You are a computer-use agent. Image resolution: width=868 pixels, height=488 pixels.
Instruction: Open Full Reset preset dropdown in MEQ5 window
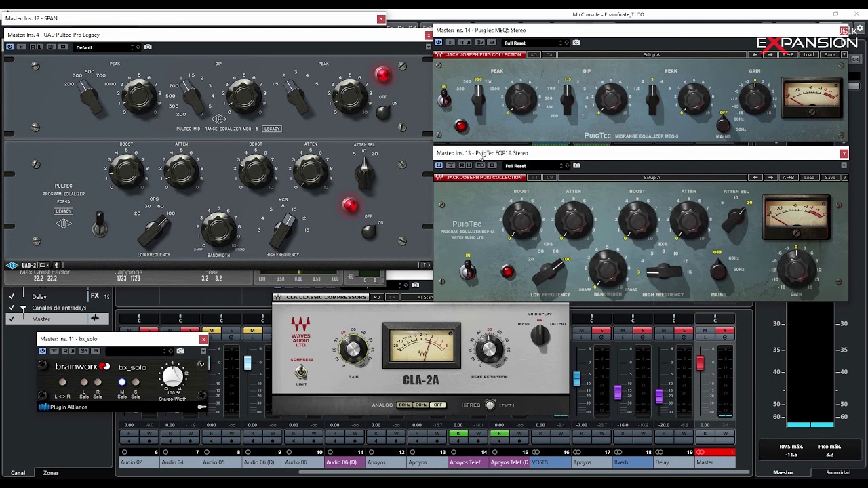pyautogui.click(x=534, y=43)
